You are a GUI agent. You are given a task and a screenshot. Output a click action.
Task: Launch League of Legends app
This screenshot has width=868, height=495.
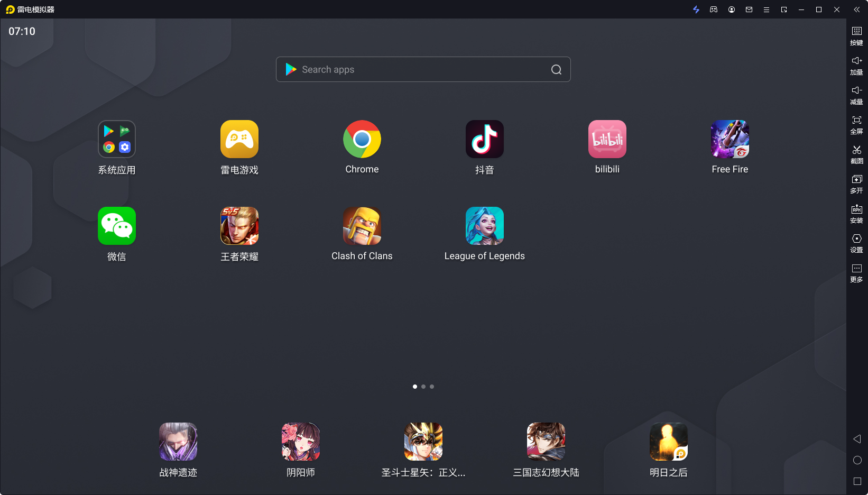point(485,226)
